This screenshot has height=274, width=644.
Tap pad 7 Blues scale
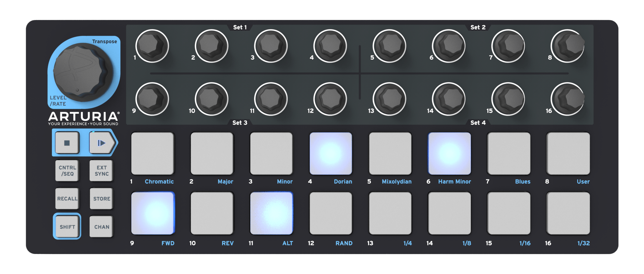509,153
